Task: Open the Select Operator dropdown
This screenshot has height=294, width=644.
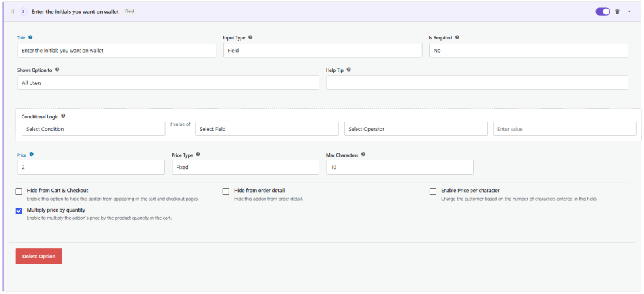Action: pyautogui.click(x=415, y=129)
